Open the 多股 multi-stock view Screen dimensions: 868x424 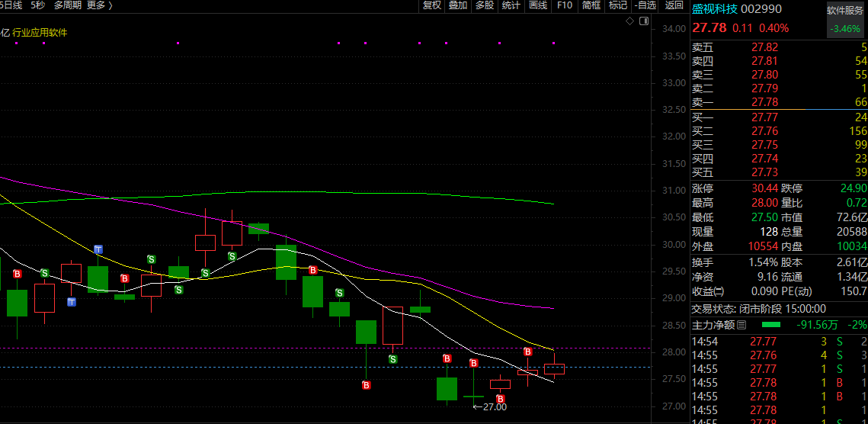pos(485,5)
